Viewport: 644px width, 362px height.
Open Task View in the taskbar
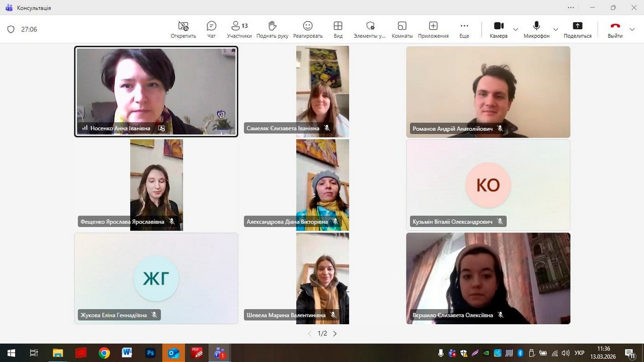pyautogui.click(x=34, y=353)
